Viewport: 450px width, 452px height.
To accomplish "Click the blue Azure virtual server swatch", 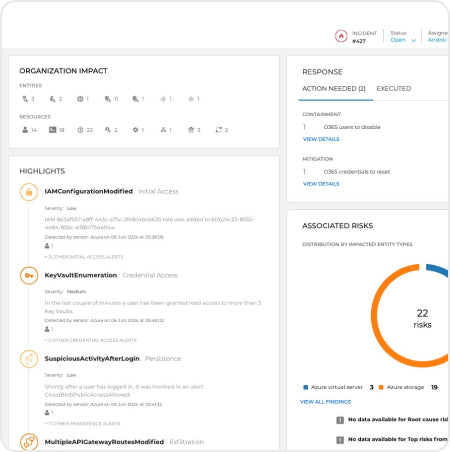I will click(x=305, y=387).
